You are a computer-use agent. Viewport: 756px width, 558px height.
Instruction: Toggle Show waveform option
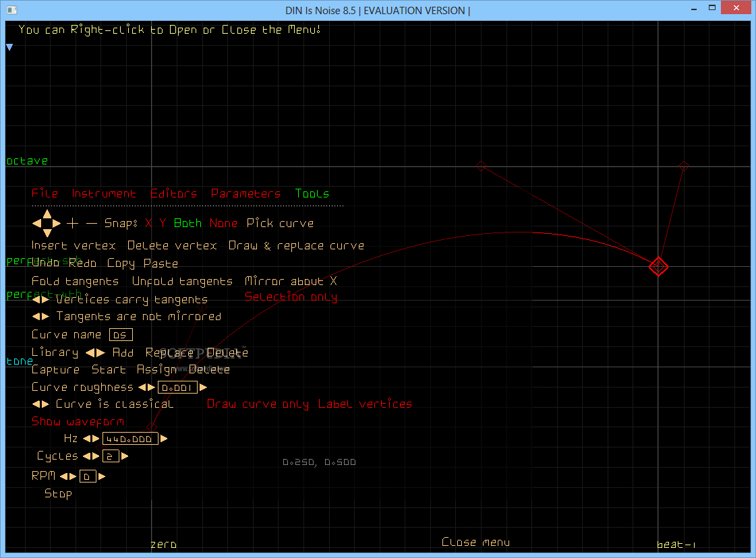[78, 422]
